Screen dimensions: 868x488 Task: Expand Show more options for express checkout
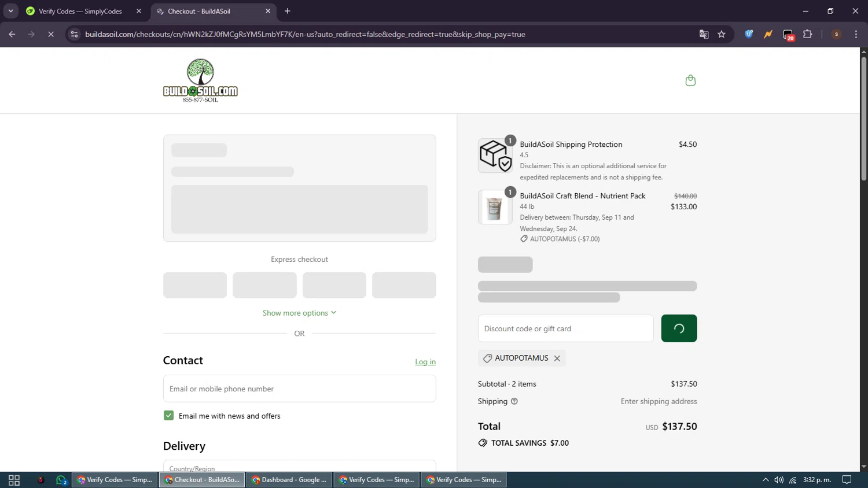coord(299,313)
